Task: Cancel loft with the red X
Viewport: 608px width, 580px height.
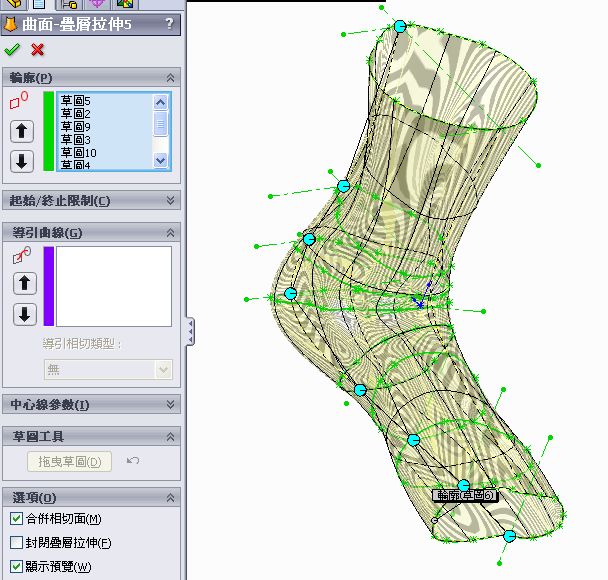Action: (x=38, y=50)
